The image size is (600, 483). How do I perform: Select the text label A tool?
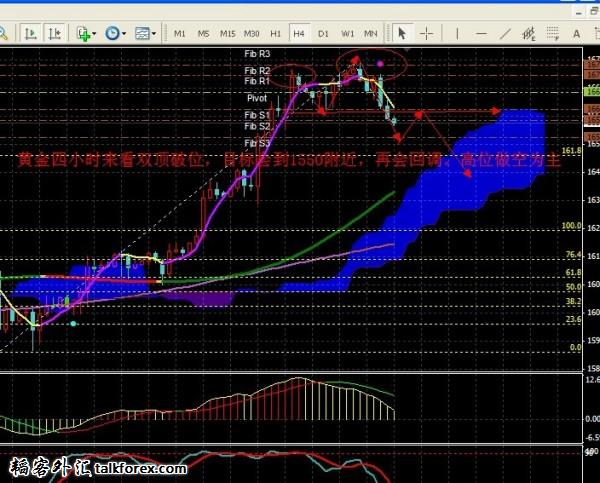pos(576,34)
